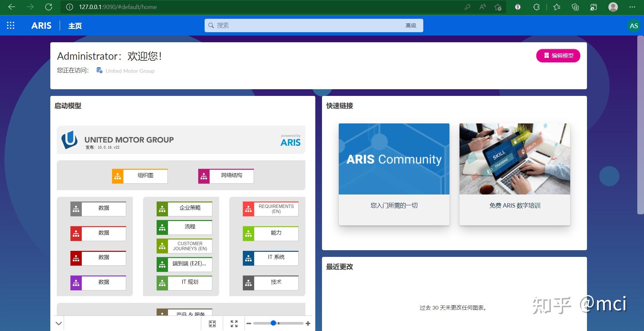
Task: Open the 技术 model tile
Action: coord(271,283)
